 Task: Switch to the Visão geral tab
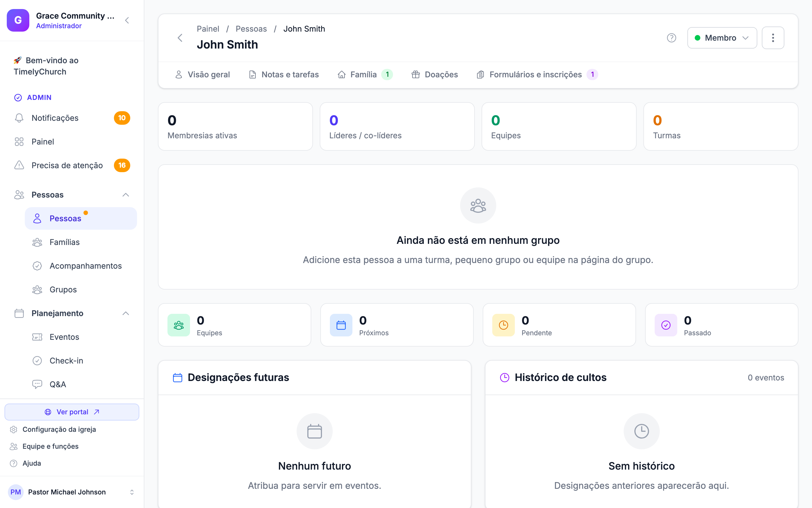(203, 75)
